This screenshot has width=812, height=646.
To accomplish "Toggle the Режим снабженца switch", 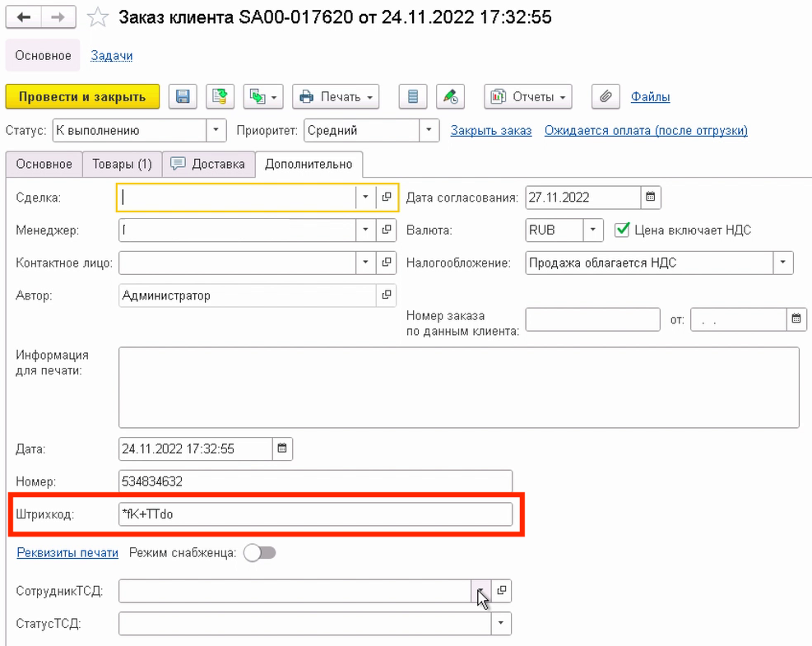I will point(260,553).
